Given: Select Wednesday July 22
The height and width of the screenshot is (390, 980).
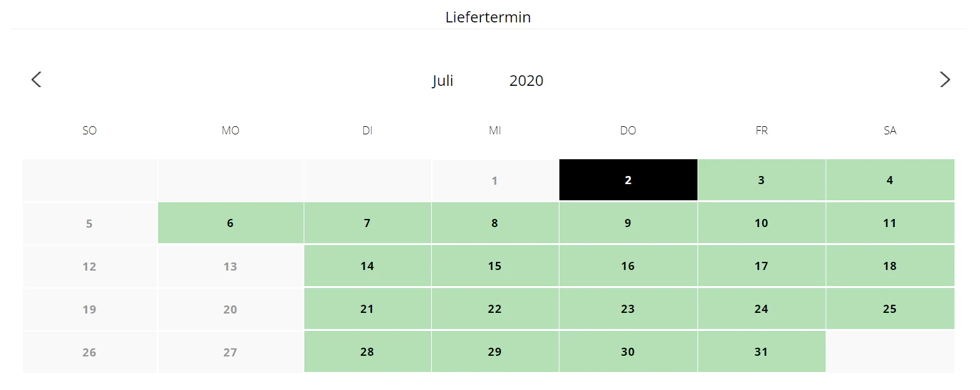Looking at the screenshot, I should (495, 309).
